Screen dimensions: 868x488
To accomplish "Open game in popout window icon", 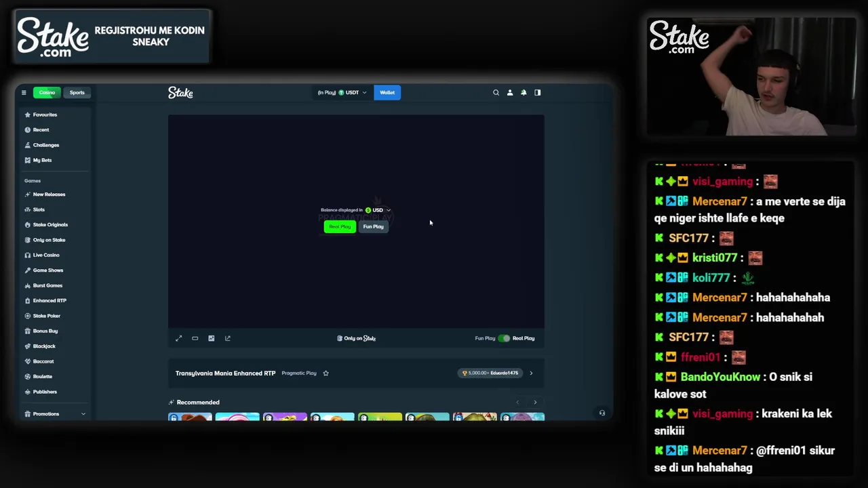I will (228, 338).
